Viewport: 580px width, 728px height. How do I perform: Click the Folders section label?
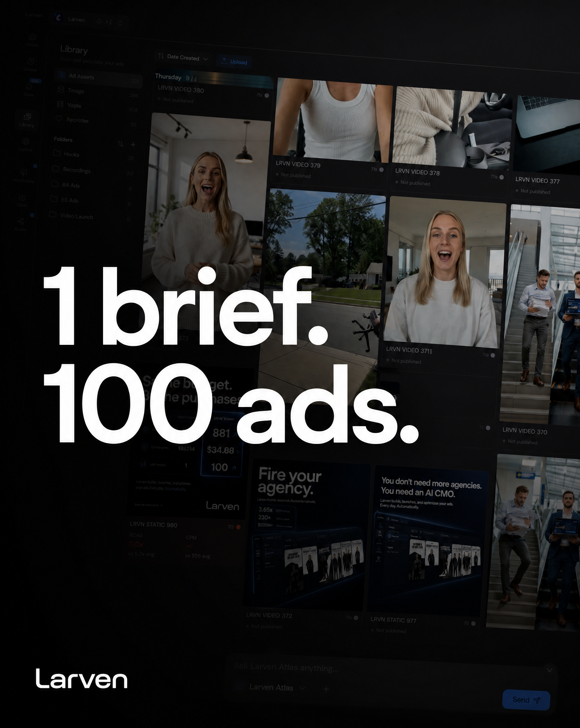63,139
